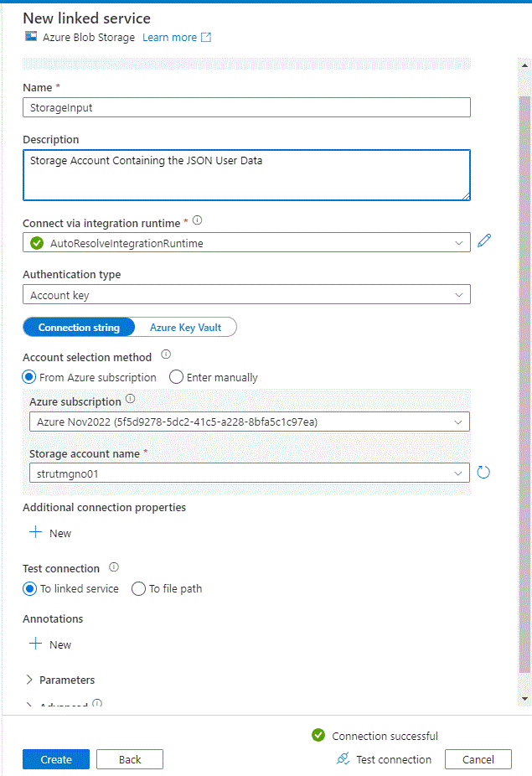The height and width of the screenshot is (776, 532).
Task: Expand the Parameters section
Action: point(59,680)
